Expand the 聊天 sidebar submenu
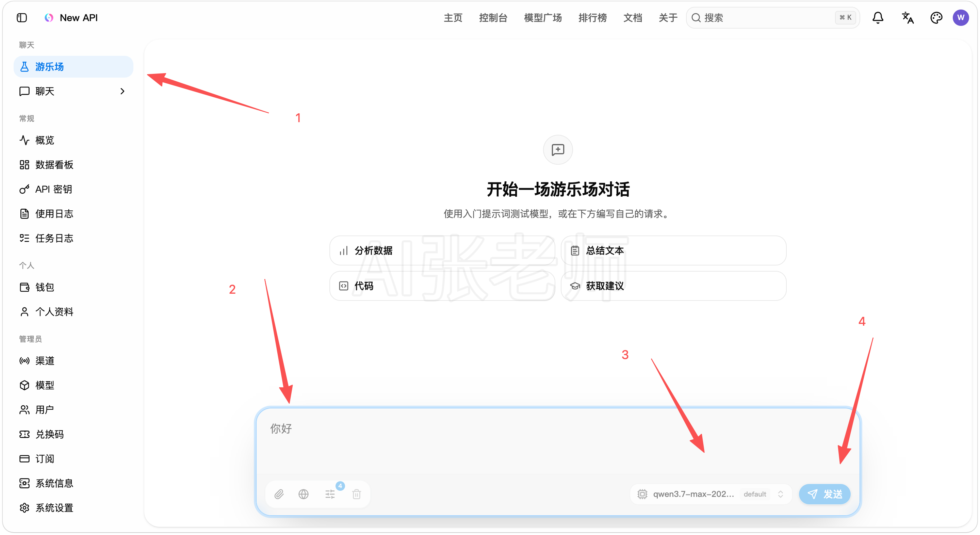The width and height of the screenshot is (980, 535). (73, 91)
